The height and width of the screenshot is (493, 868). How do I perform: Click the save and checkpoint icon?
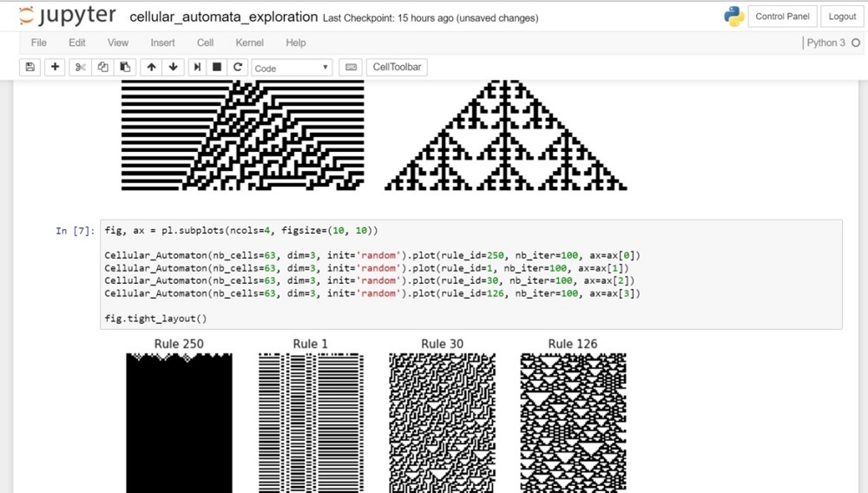tap(30, 67)
